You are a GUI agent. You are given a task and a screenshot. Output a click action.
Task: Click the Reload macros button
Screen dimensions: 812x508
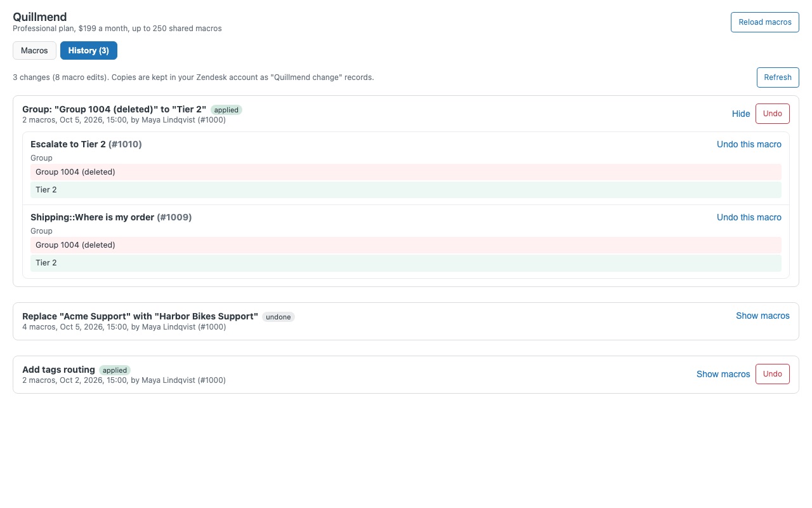(x=765, y=22)
